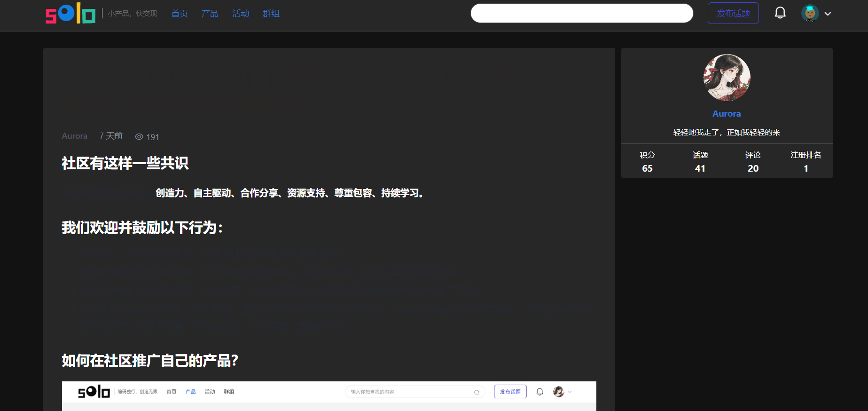This screenshot has width=868, height=411.
Task: Click the embedded screenshot image in article
Action: [x=329, y=395]
